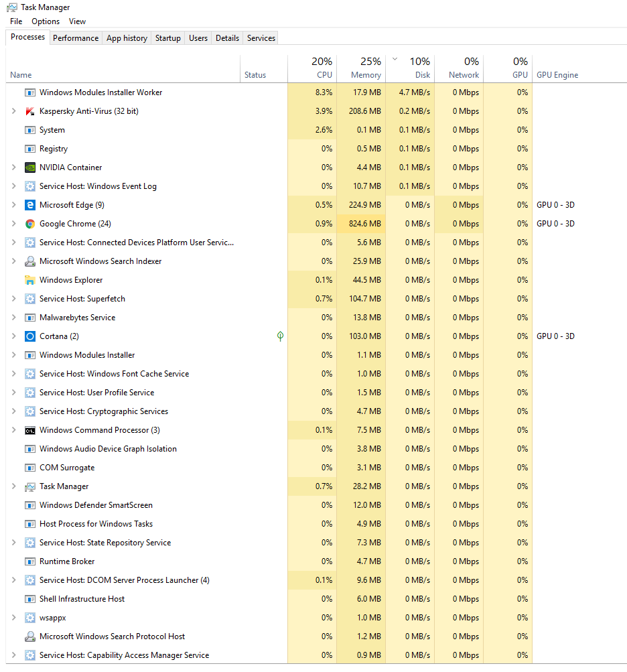Screen dimensions: 627x672
Task: Select Service Host: User Profile Service row
Action: point(316,393)
